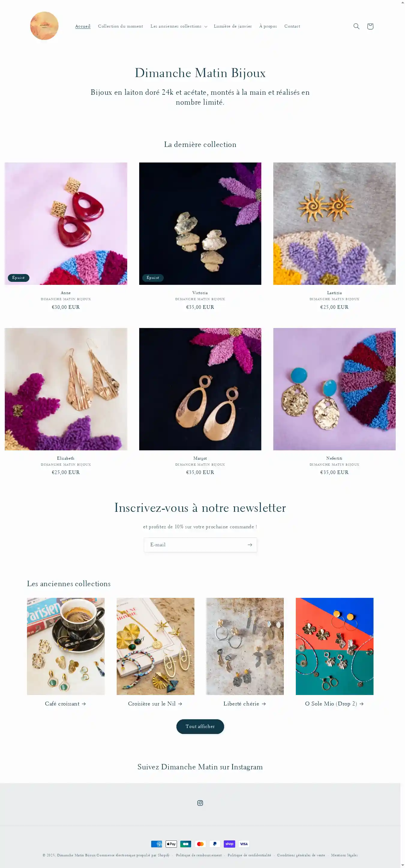Open O Sole Mio collection image
Screen dimensions: 405x868
pyautogui.click(x=334, y=646)
